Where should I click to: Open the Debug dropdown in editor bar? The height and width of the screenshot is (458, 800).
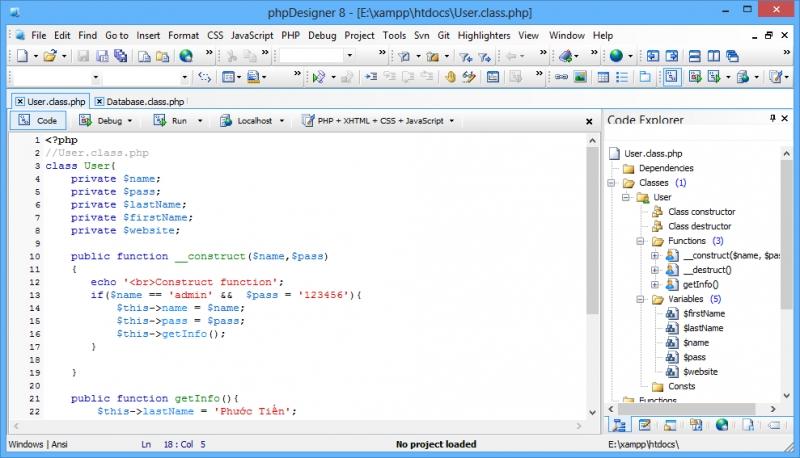coord(108,120)
